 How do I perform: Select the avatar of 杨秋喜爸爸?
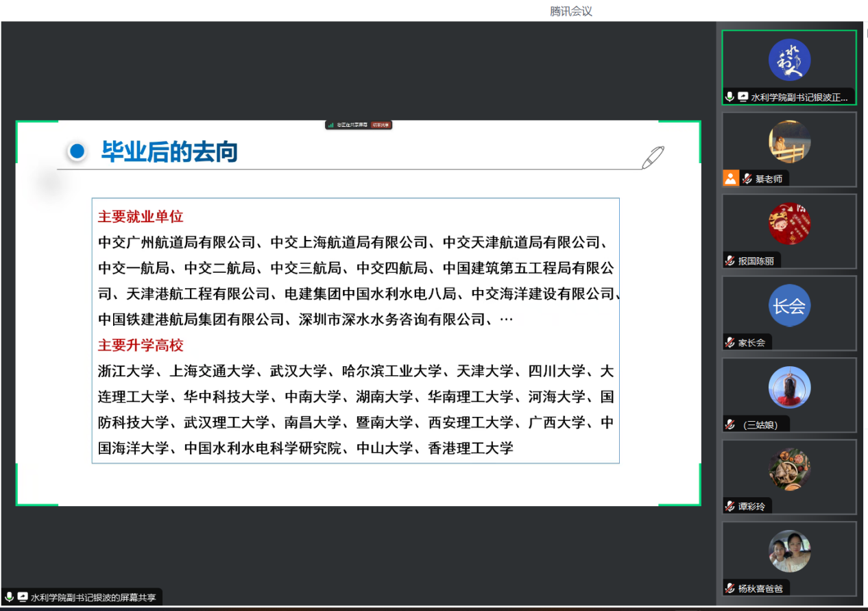click(x=789, y=551)
